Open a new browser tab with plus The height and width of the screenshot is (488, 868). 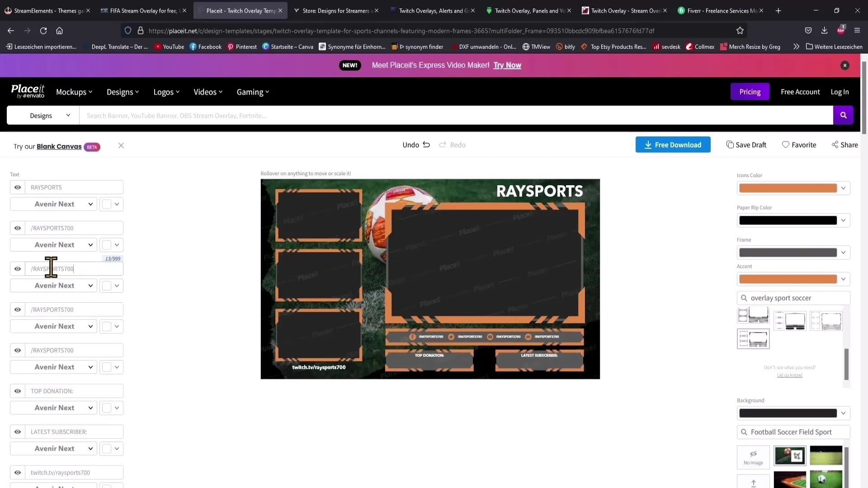[x=778, y=10]
